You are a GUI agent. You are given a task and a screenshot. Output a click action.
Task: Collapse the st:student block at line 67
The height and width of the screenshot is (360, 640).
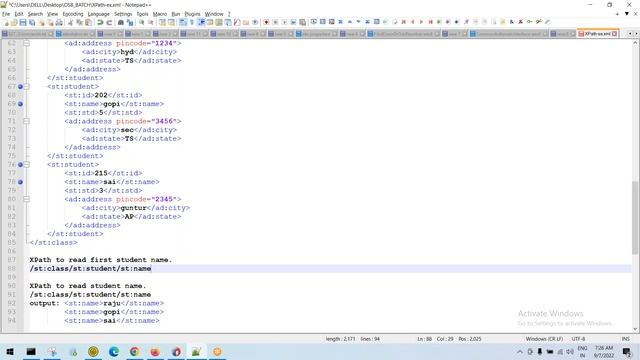(x=27, y=87)
